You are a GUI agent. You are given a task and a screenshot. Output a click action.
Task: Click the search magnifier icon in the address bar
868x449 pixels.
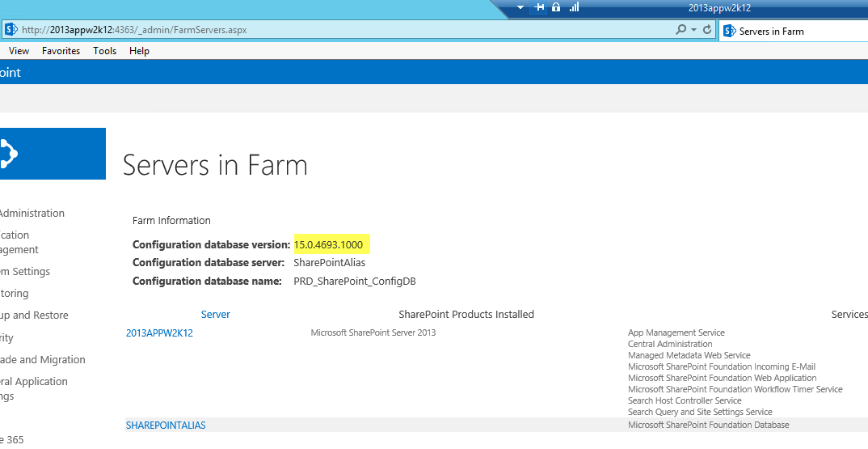pyautogui.click(x=680, y=29)
